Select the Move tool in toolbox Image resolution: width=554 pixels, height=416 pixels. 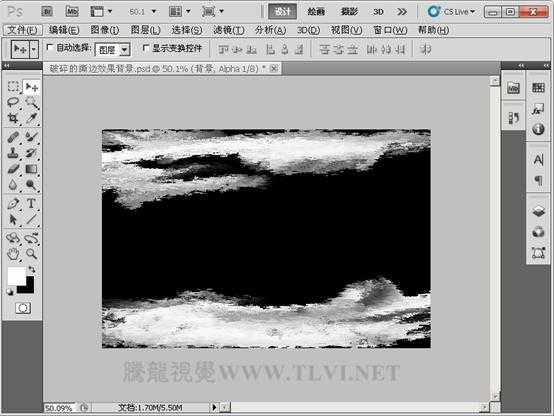pos(32,87)
